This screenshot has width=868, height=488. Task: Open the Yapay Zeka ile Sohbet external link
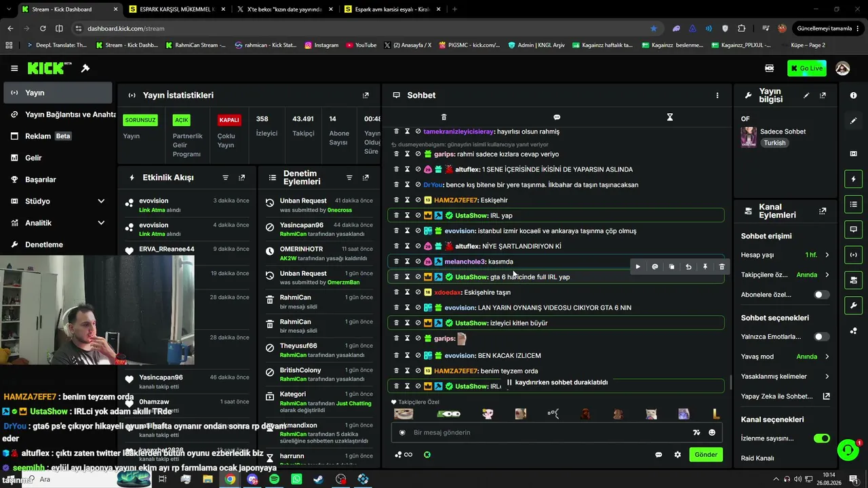point(827,396)
